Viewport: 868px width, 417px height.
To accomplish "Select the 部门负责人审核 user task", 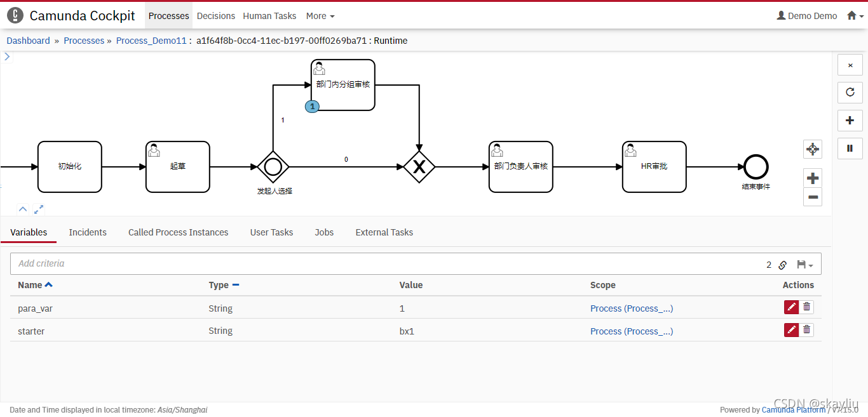I will pos(521,167).
